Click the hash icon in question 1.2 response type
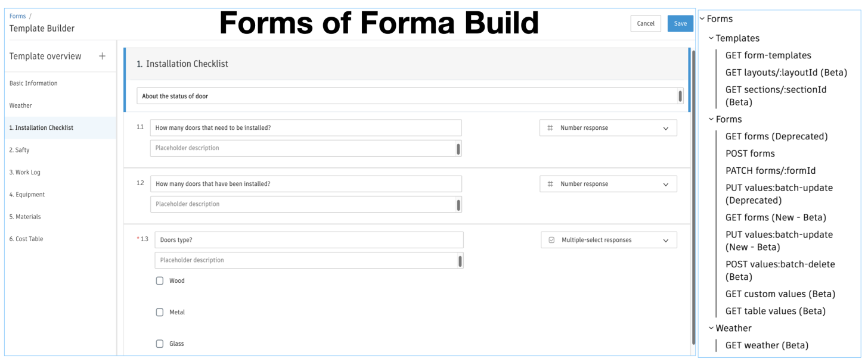 550,184
